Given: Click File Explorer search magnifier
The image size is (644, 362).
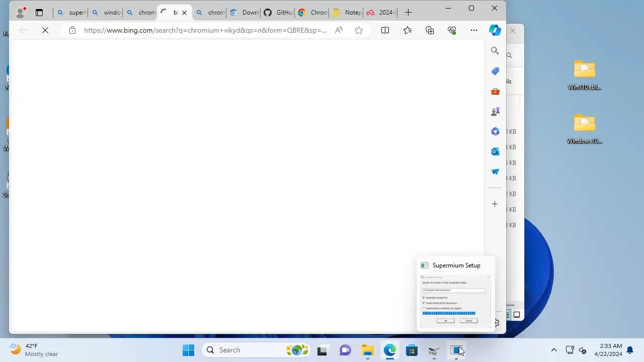Looking at the screenshot, I should click(509, 55).
